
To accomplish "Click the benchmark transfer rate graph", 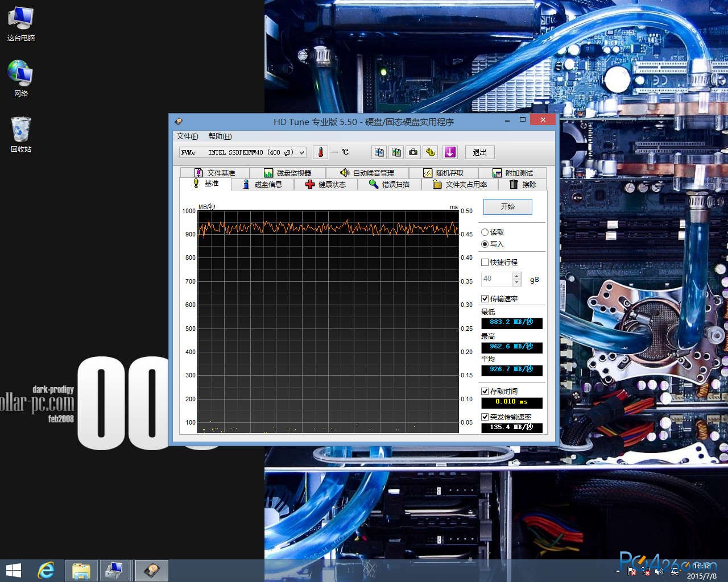I will coord(328,322).
